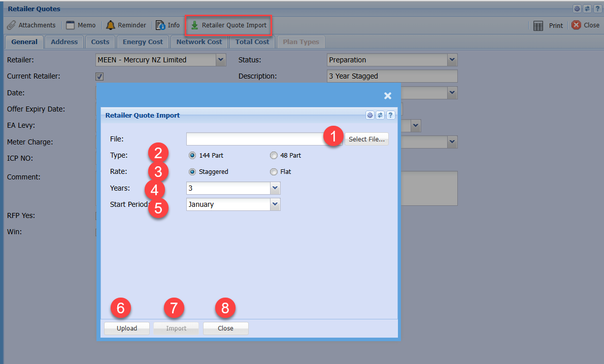Open the Network Cost tab

tap(199, 42)
